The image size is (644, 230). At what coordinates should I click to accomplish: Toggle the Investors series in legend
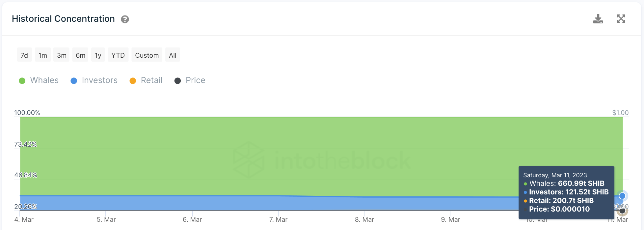(x=99, y=80)
